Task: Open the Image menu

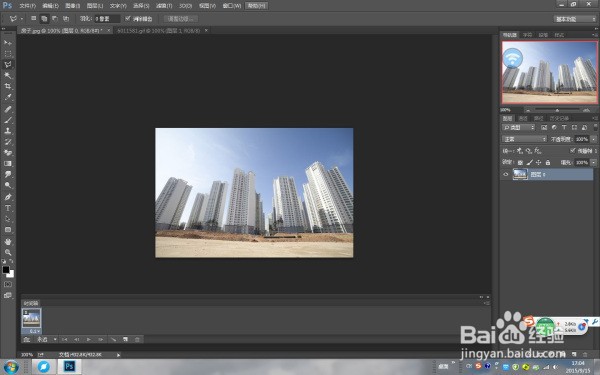Action: click(72, 6)
